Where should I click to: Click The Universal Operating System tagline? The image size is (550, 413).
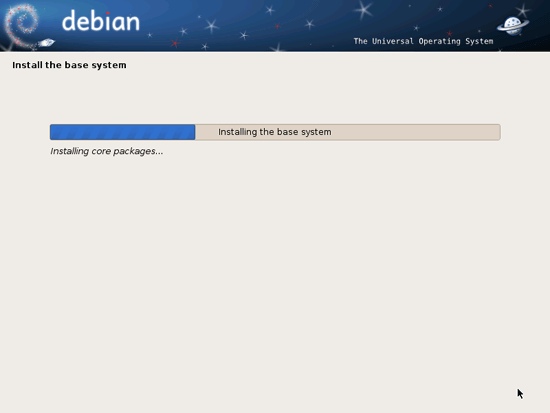pos(423,41)
